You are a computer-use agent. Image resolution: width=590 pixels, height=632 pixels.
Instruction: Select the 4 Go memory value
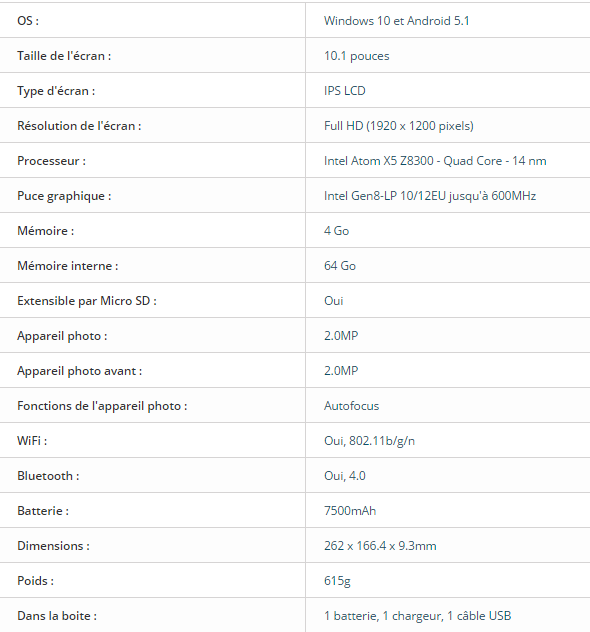click(337, 231)
